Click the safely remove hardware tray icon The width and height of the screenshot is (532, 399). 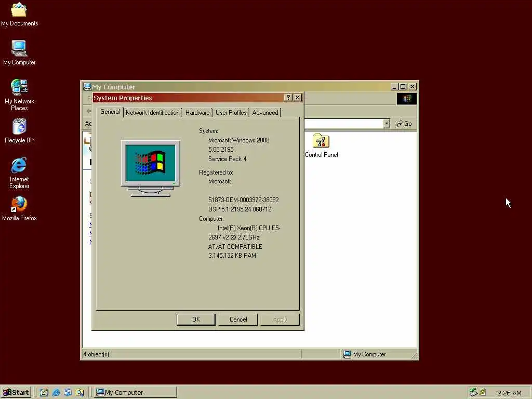pos(473,392)
